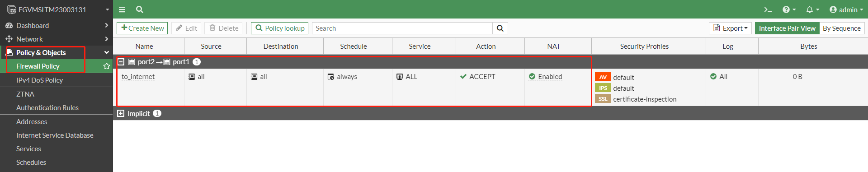Favorite Firewall Policy with star icon
Viewport: 868px width, 172px height.
(x=107, y=66)
